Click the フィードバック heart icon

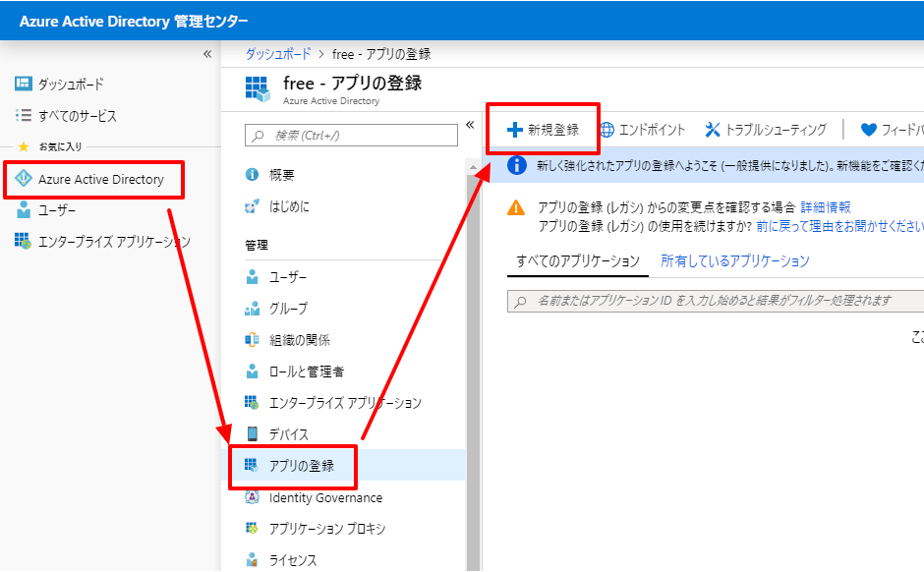[869, 130]
